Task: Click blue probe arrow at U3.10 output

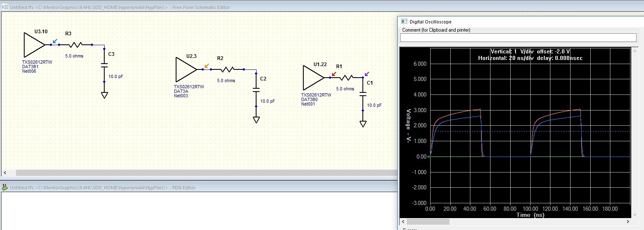Action: pos(55,41)
